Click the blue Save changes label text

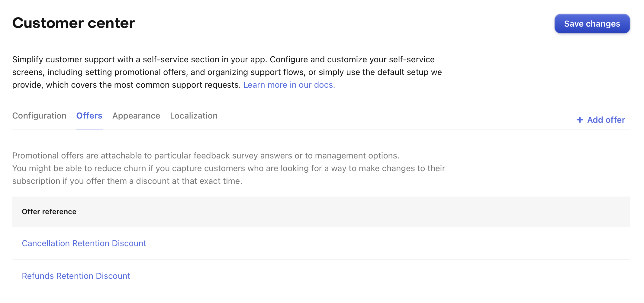592,24
